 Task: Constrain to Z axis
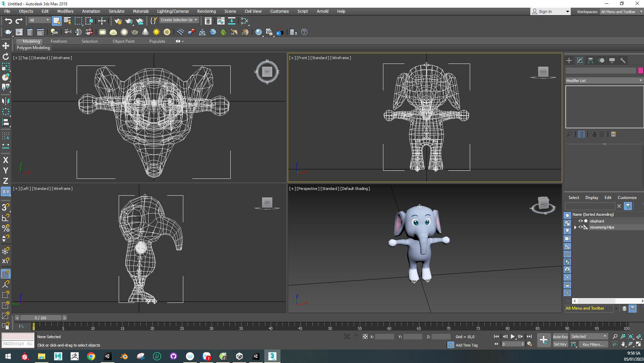pyautogui.click(x=6, y=181)
